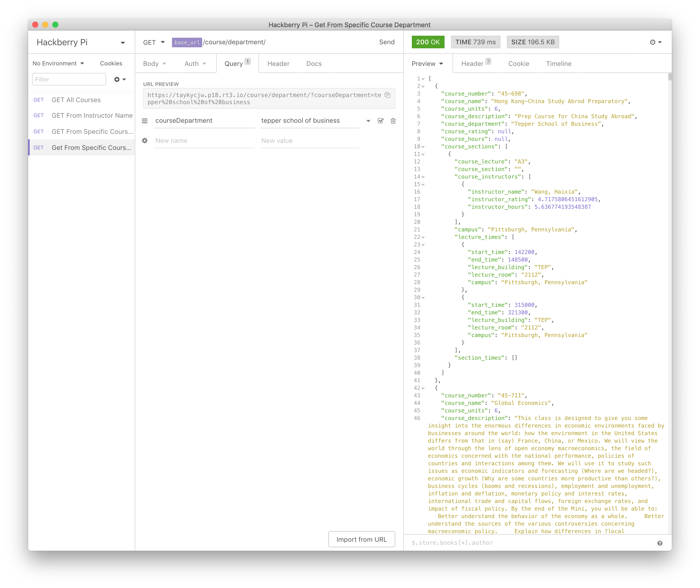Click the JSONPath filter help icon
This screenshot has height=588, width=700.
(x=660, y=543)
